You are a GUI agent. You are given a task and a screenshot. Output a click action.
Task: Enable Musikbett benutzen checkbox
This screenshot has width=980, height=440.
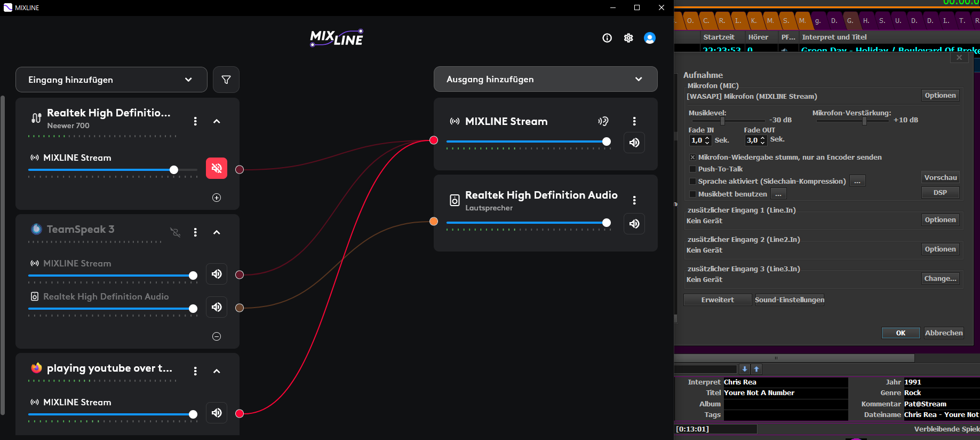click(x=692, y=194)
